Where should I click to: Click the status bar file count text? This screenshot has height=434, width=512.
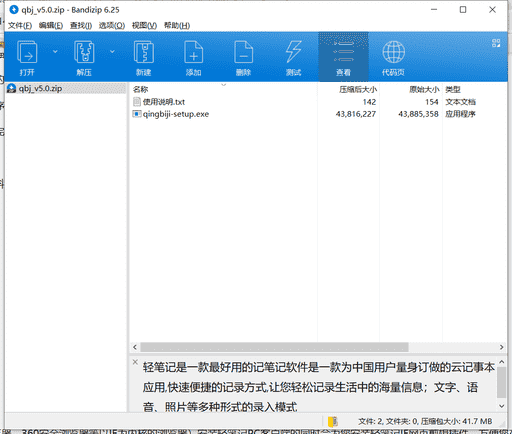click(x=425, y=421)
